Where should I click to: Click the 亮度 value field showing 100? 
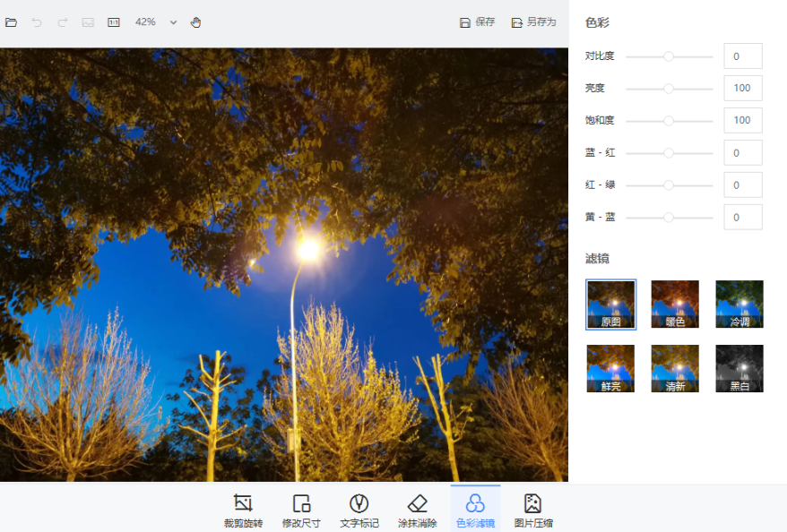click(743, 89)
